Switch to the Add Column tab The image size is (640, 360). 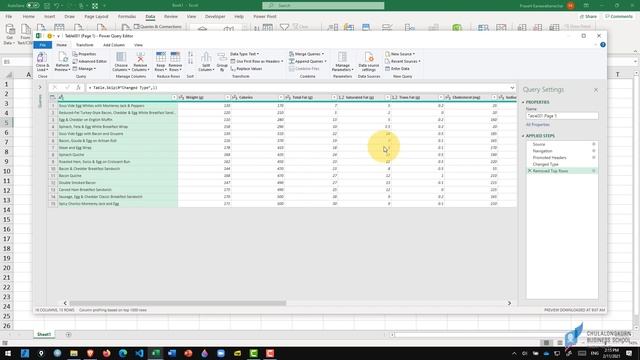click(114, 45)
